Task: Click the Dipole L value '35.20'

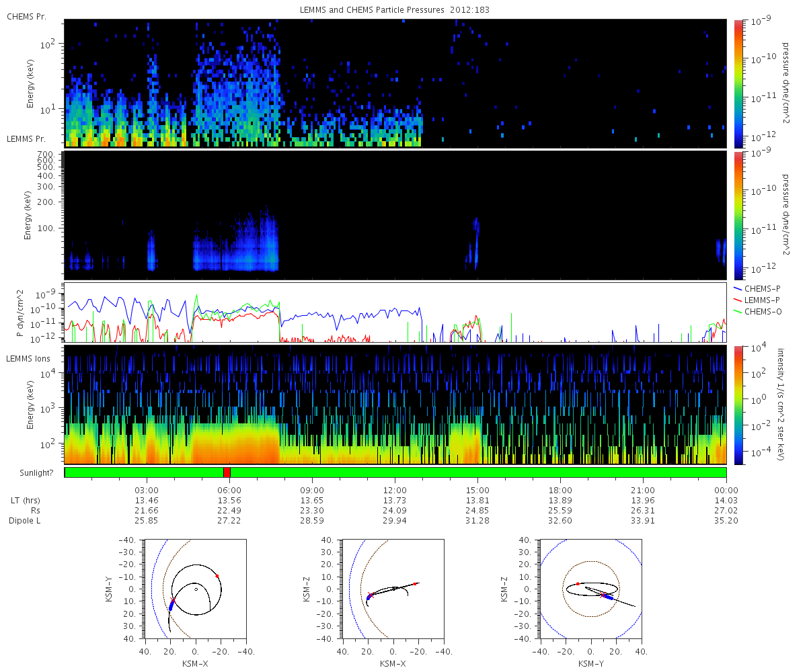Action: tap(726, 521)
